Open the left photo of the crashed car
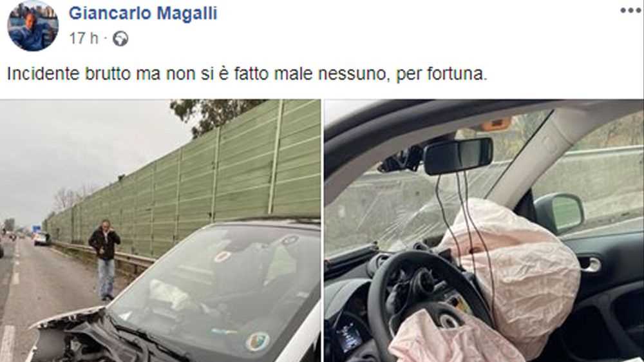Viewport: 644px width, 362px height. coord(160,231)
